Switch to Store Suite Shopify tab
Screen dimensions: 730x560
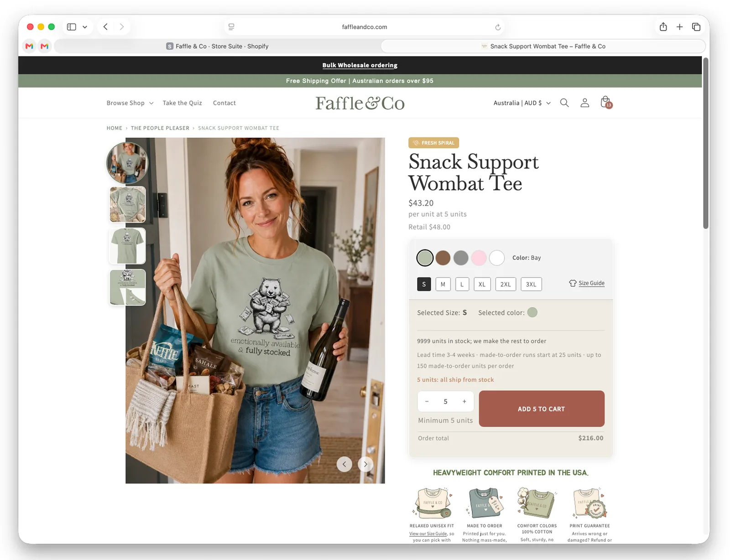point(217,46)
